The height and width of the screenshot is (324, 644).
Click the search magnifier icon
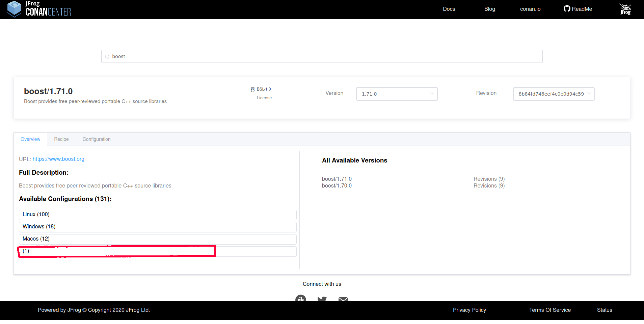[107, 57]
